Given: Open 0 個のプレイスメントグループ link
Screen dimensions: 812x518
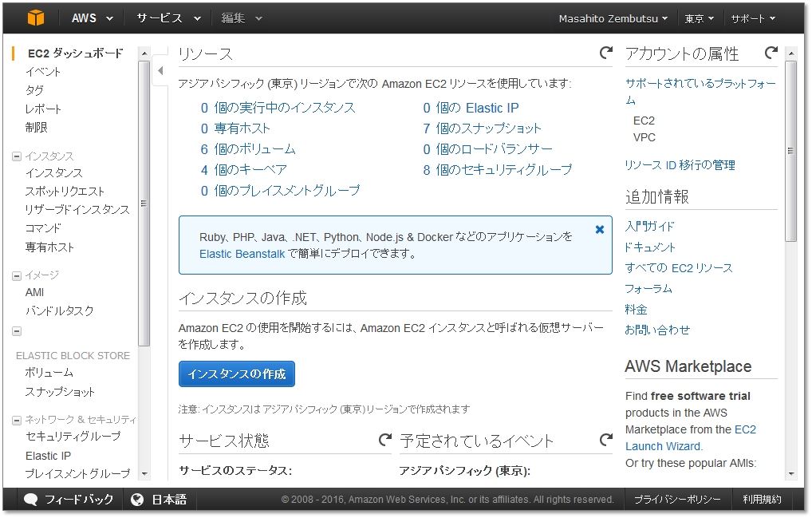Looking at the screenshot, I should [x=280, y=191].
